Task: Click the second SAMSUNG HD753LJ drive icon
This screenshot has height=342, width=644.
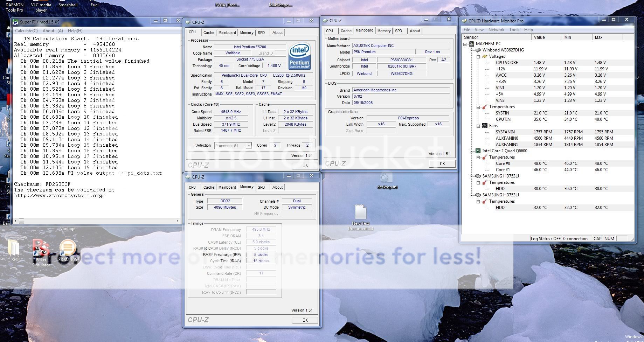Action: (478, 195)
